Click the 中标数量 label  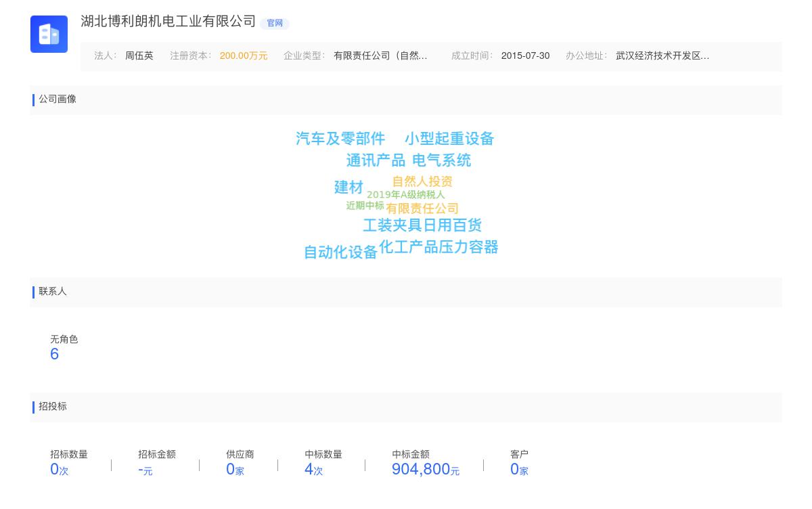click(323, 455)
